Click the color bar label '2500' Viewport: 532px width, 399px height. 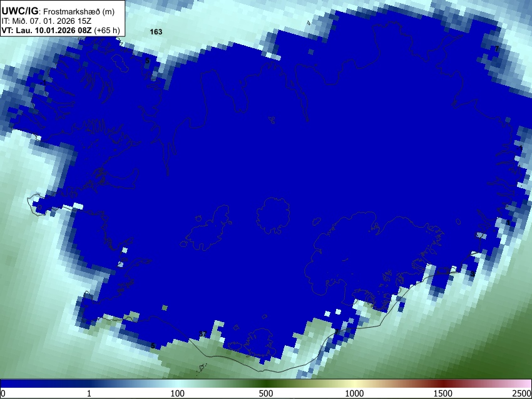coord(523,393)
